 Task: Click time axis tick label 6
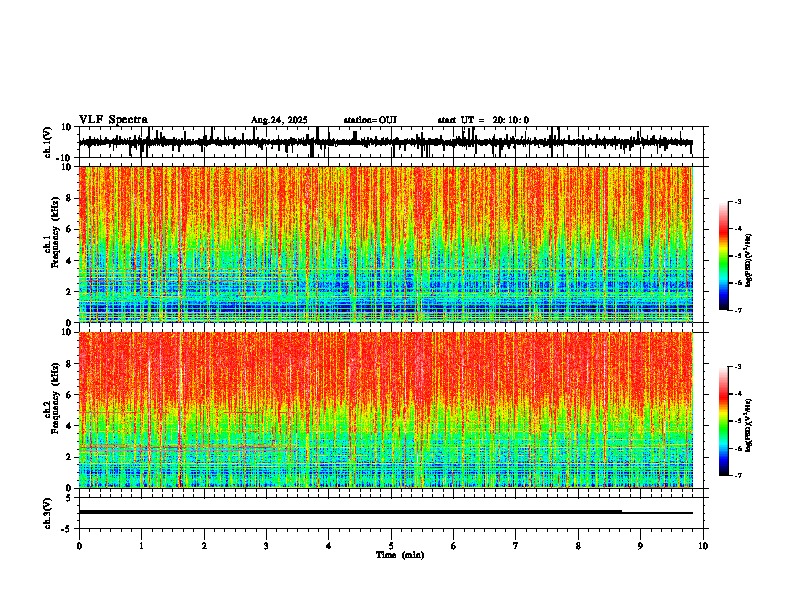(454, 546)
